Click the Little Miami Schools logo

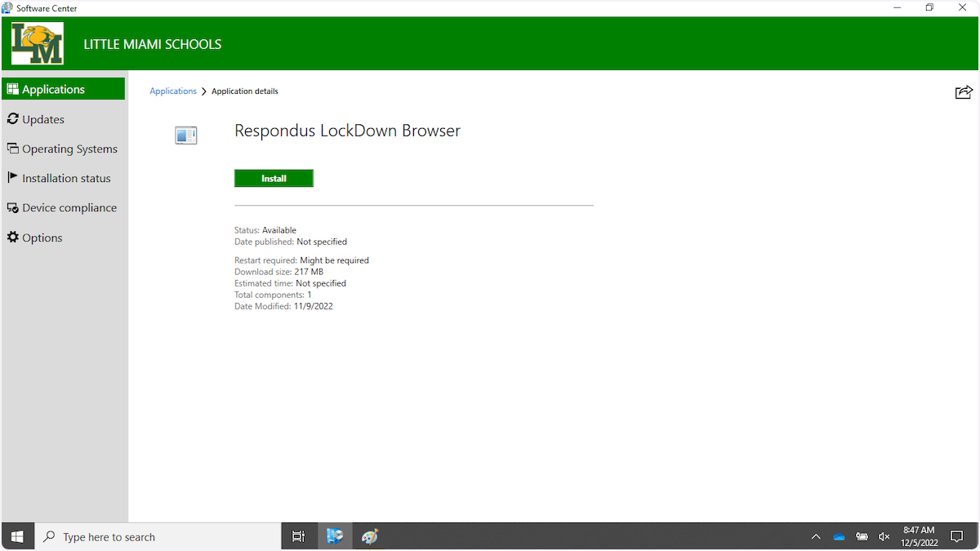38,44
